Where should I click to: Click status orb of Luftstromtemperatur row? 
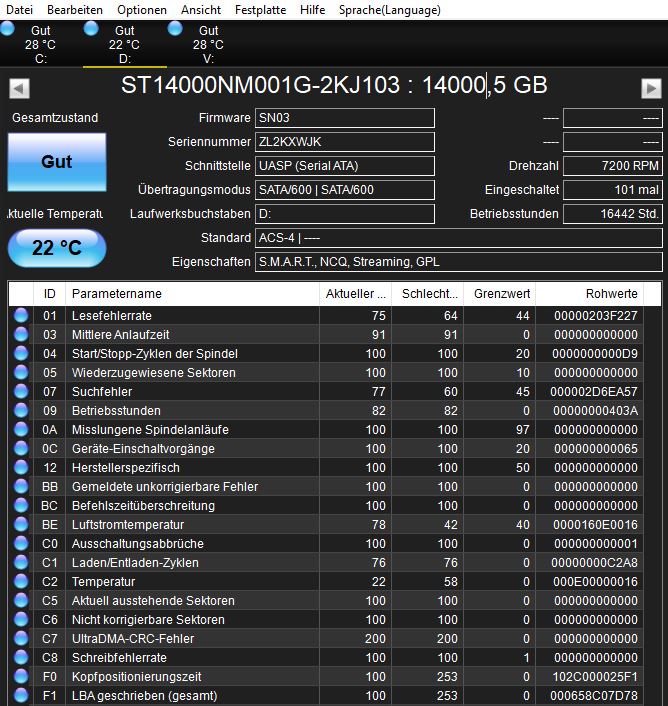[x=21, y=525]
